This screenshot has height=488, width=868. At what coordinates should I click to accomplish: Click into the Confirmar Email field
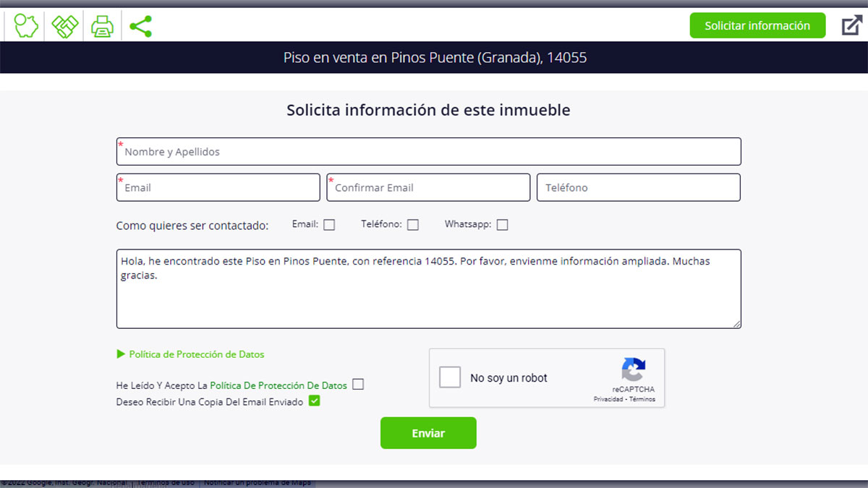tap(428, 187)
